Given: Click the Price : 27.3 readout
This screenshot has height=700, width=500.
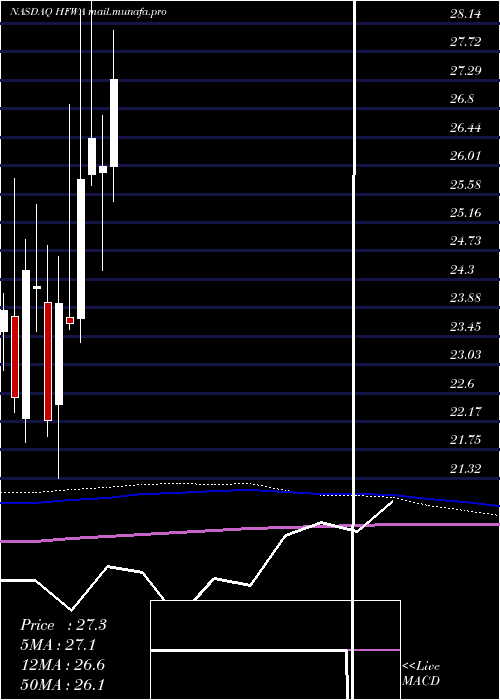Looking at the screenshot, I should [x=63, y=625].
